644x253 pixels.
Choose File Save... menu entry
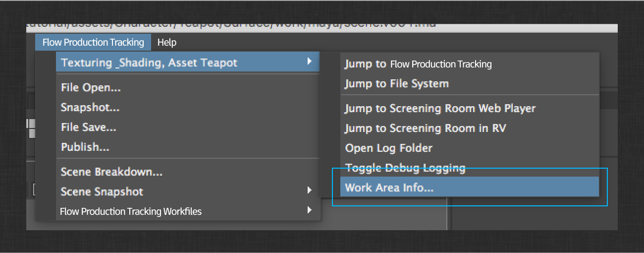pyautogui.click(x=89, y=127)
